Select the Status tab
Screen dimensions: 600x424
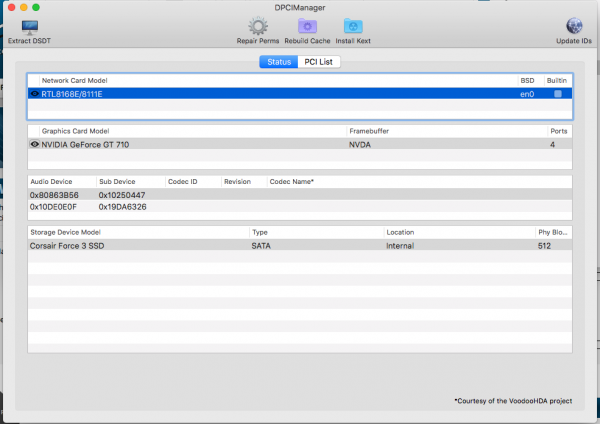(x=279, y=62)
